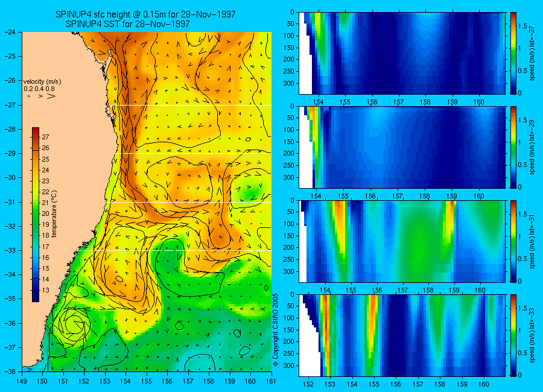This screenshot has width=543, height=392.
Task: Click the speed colorbar for lat=-27
Action: [513, 53]
